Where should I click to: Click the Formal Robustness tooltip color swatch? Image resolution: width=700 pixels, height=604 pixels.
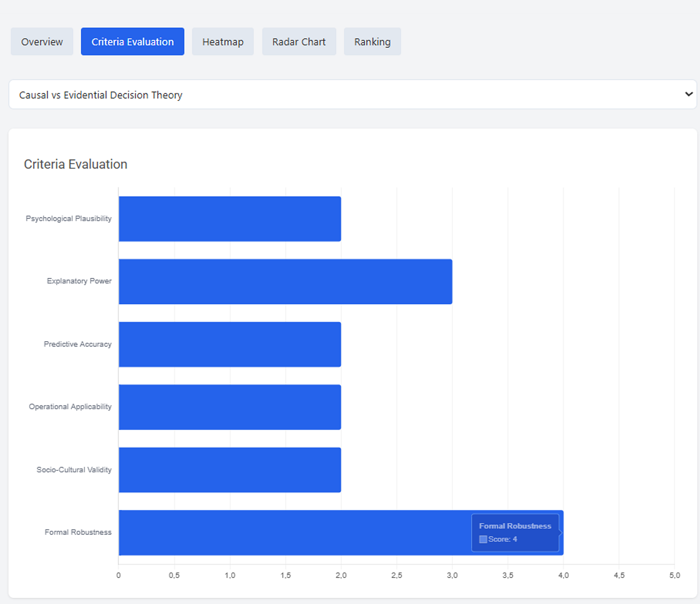click(x=483, y=539)
